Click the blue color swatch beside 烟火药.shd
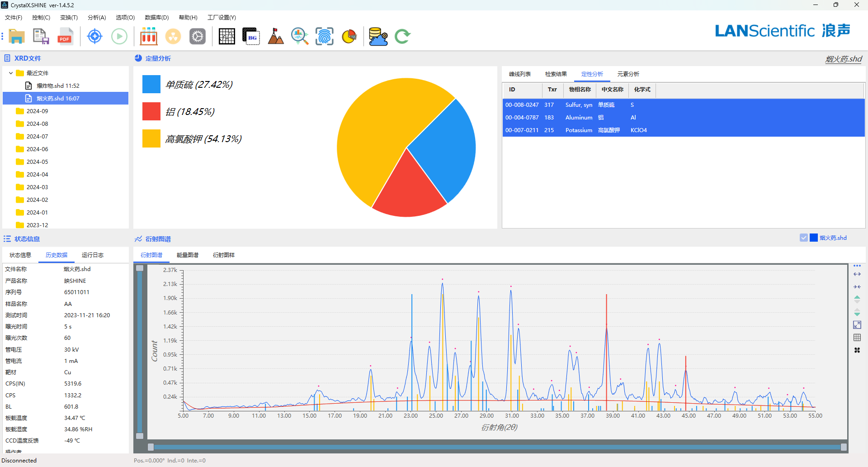Viewport: 868px width, 467px height. pos(813,238)
